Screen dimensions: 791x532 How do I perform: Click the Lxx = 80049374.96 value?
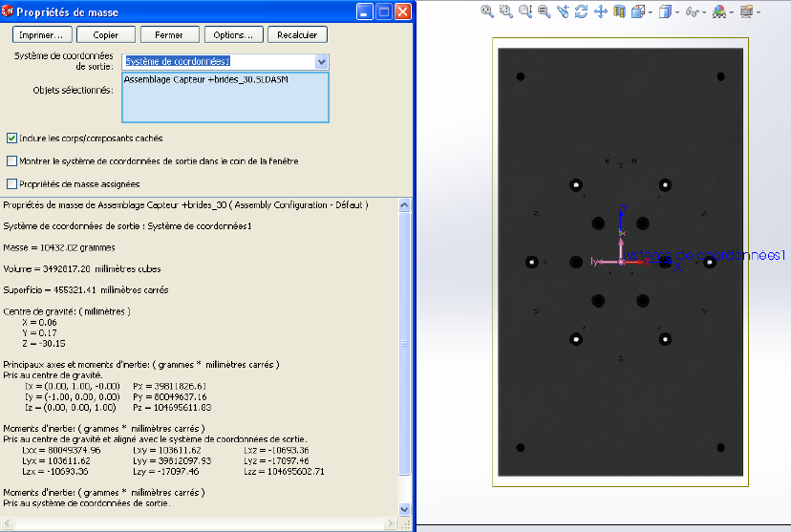(x=61, y=450)
